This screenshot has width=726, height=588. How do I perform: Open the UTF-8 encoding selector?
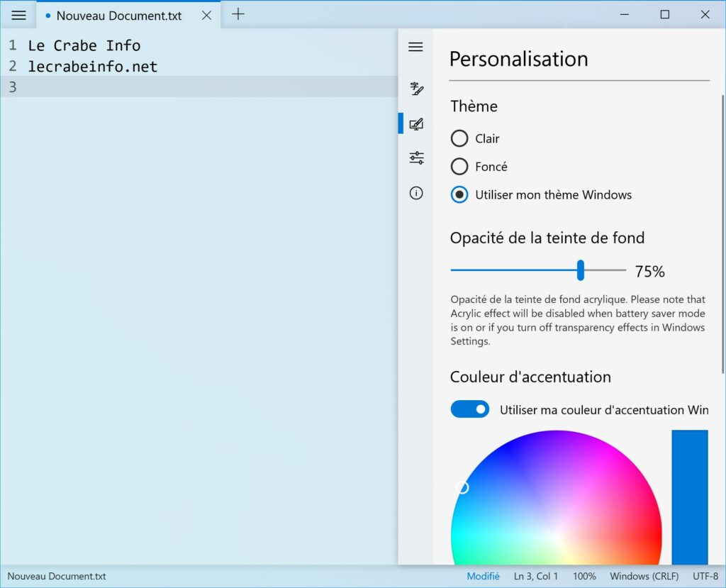(x=705, y=576)
